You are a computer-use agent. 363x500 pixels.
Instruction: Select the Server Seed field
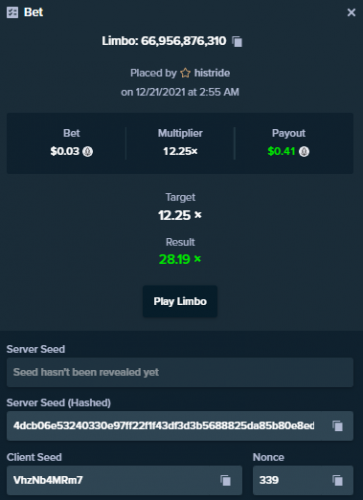pyautogui.click(x=180, y=372)
